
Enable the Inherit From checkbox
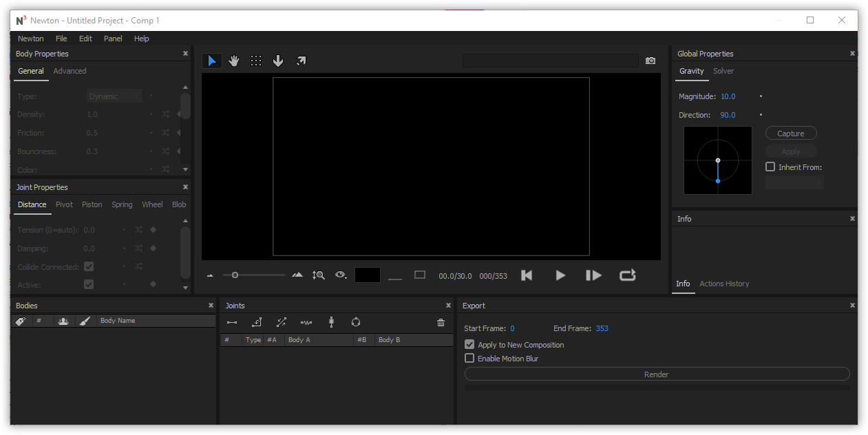(770, 167)
